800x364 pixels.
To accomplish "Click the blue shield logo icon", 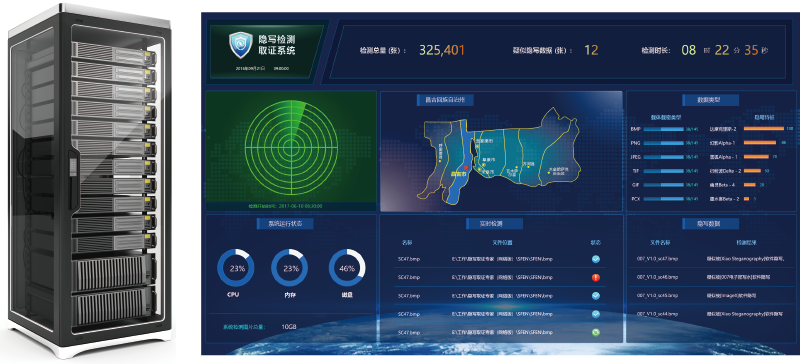I will tap(240, 45).
